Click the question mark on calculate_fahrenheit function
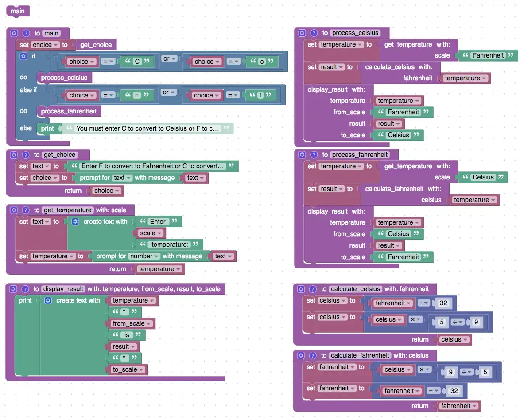Image resolution: width=524 pixels, height=420 pixels. [313, 355]
